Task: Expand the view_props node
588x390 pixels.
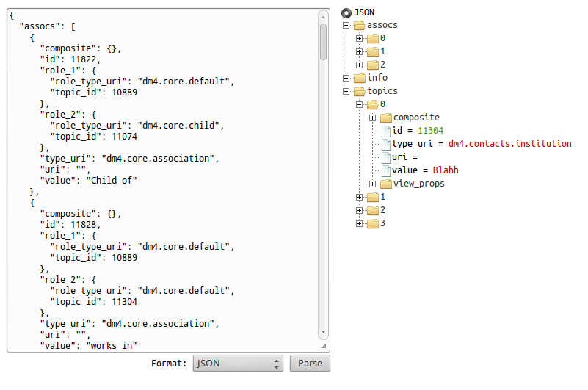Action: [373, 184]
